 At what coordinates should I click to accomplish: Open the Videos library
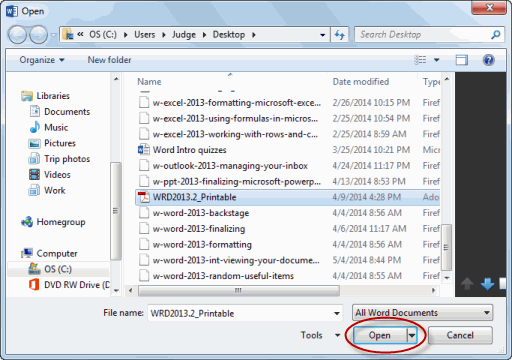[x=50, y=175]
